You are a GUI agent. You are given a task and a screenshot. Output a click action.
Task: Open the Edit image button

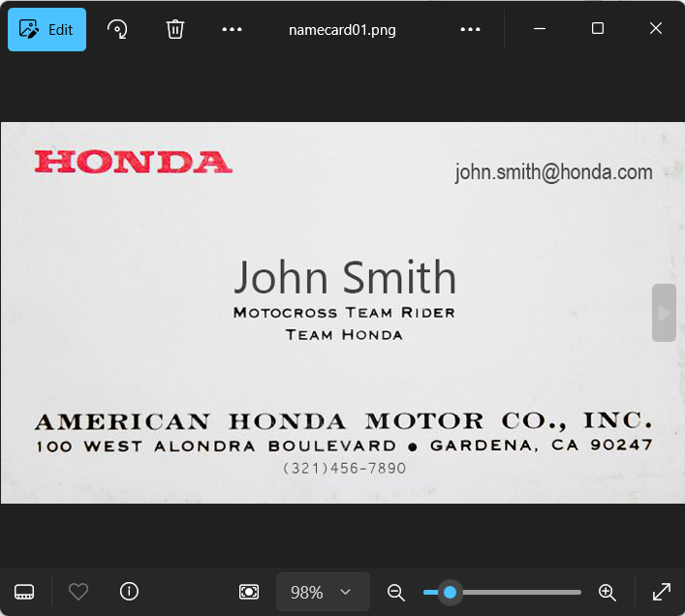(47, 30)
